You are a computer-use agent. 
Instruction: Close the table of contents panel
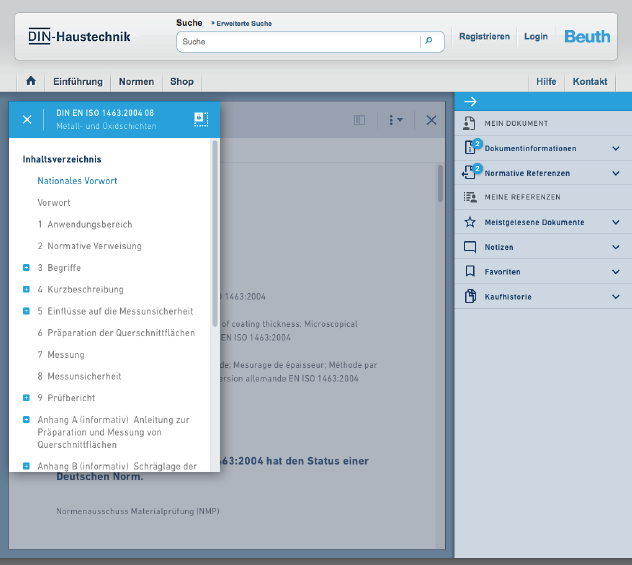point(27,120)
